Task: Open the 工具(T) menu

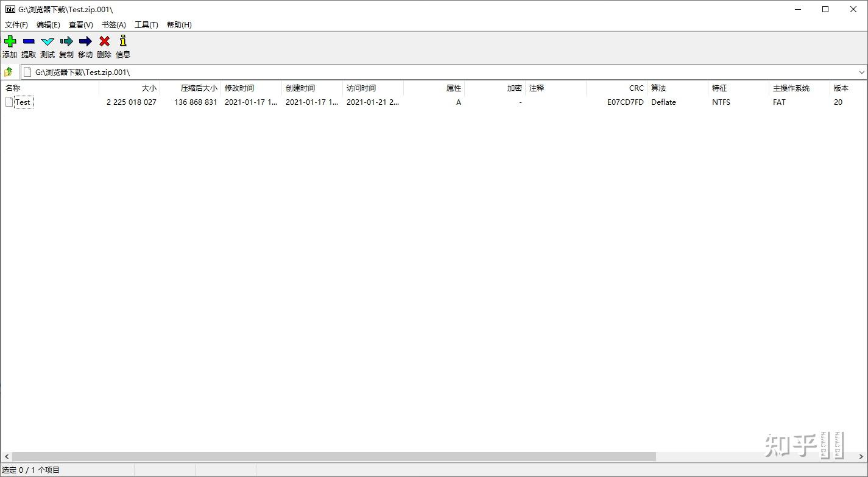Action: pos(146,25)
